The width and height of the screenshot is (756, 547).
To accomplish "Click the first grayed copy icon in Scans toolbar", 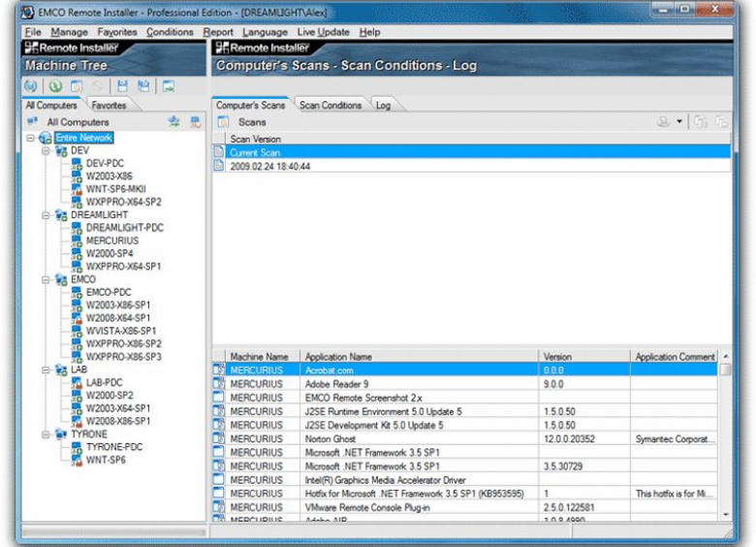I will [x=701, y=121].
